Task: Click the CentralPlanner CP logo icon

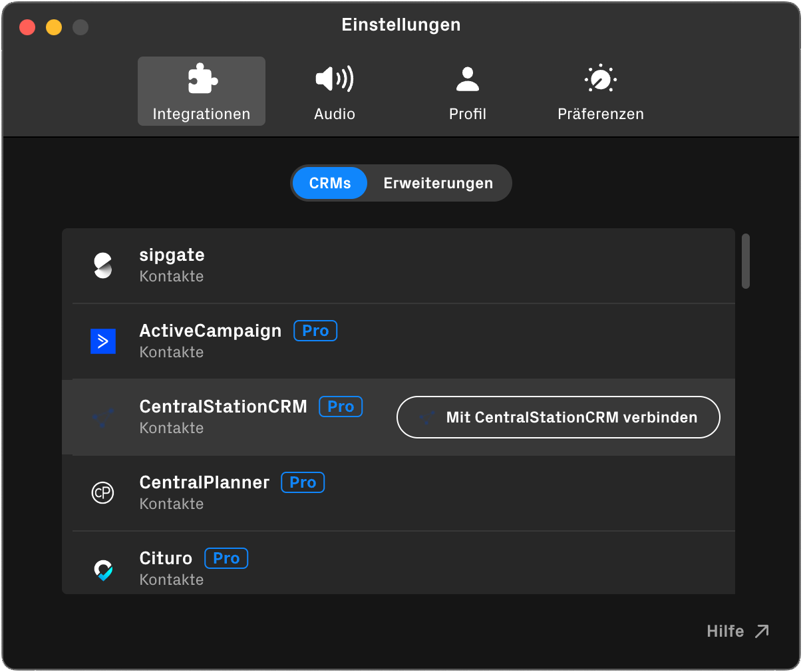Action: 103,493
